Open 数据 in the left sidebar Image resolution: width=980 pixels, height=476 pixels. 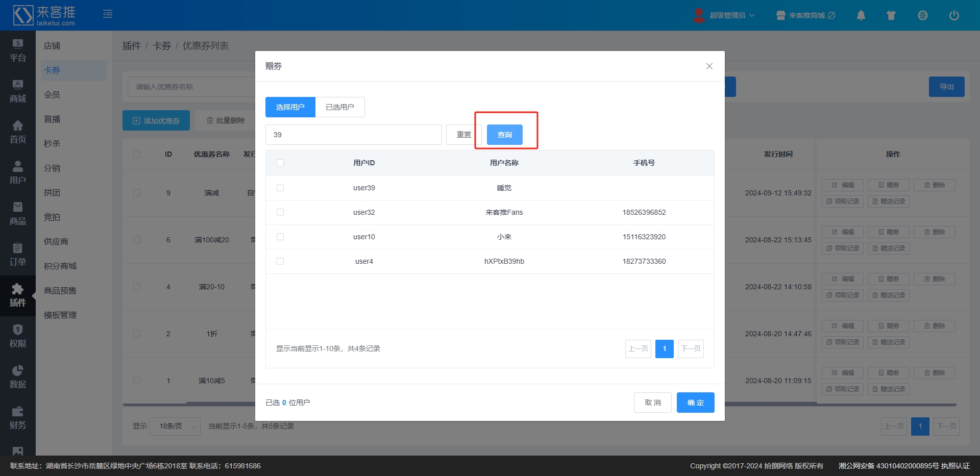[x=18, y=377]
